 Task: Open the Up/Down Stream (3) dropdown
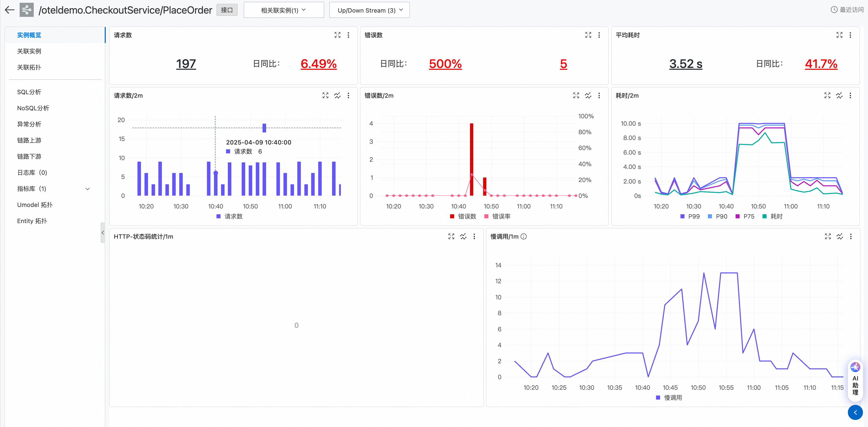pos(369,10)
